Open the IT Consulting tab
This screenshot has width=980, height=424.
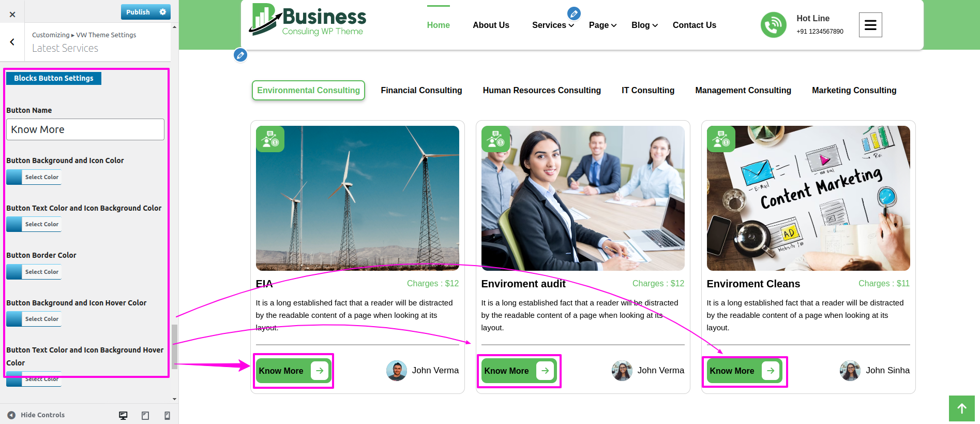click(x=647, y=90)
